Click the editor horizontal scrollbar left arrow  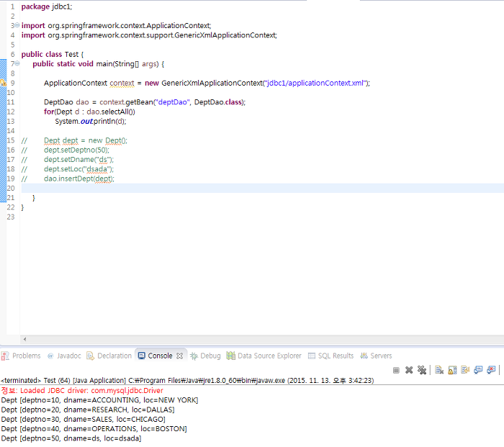pos(24,339)
